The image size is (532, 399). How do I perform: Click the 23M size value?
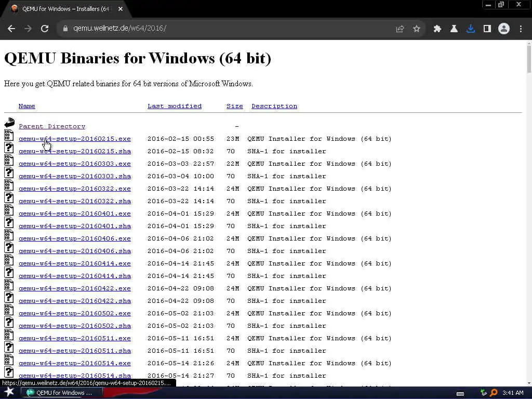tap(233, 139)
